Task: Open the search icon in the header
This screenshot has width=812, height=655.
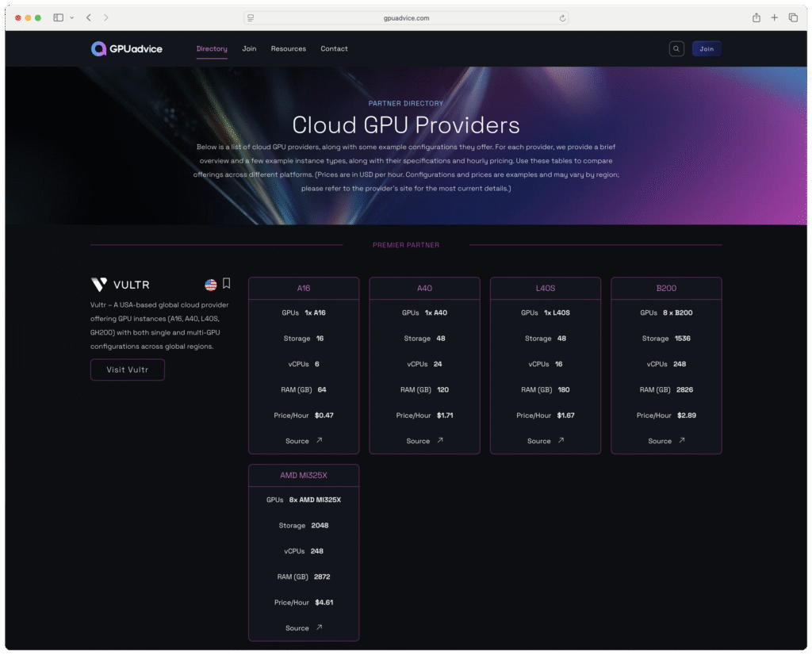Action: click(x=676, y=48)
